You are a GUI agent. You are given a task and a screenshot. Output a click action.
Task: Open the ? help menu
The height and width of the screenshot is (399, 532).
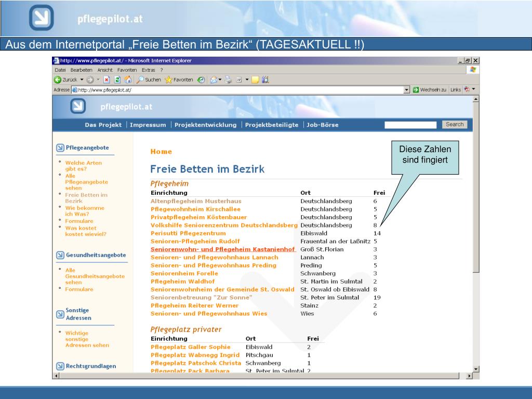tap(162, 70)
